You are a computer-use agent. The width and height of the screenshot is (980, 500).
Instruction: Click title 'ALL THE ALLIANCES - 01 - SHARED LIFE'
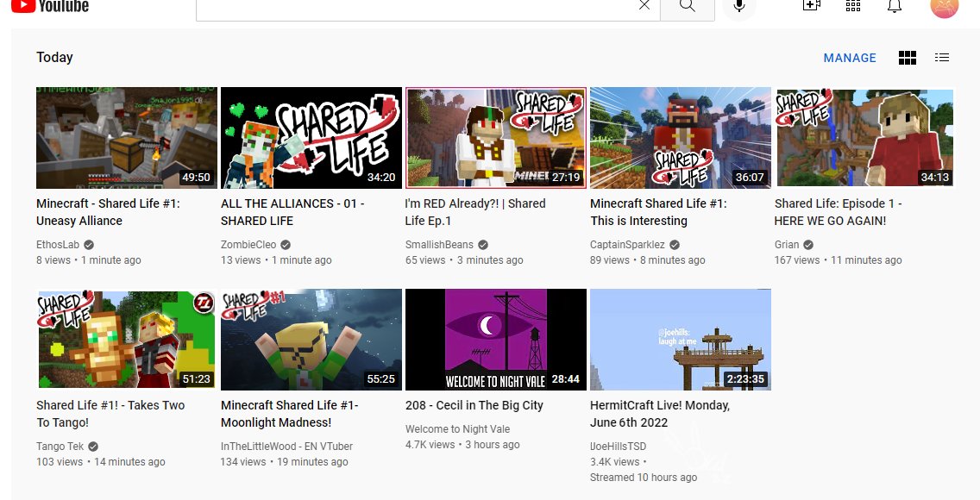(x=292, y=212)
